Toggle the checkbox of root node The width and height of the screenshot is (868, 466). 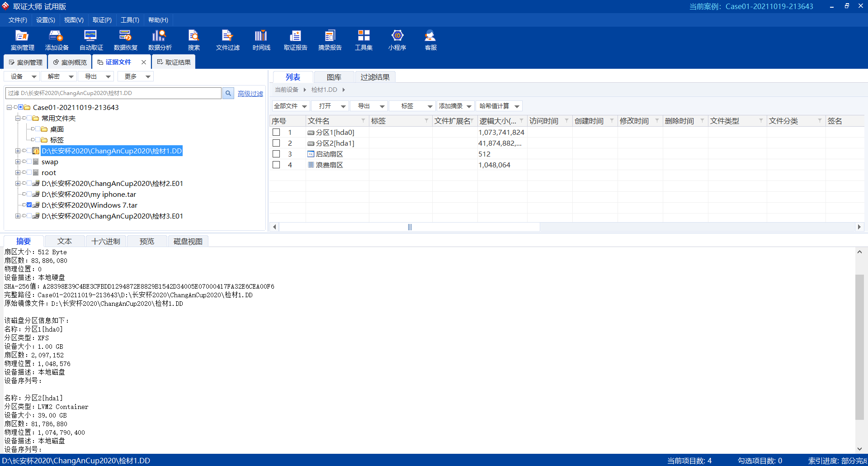(29, 172)
